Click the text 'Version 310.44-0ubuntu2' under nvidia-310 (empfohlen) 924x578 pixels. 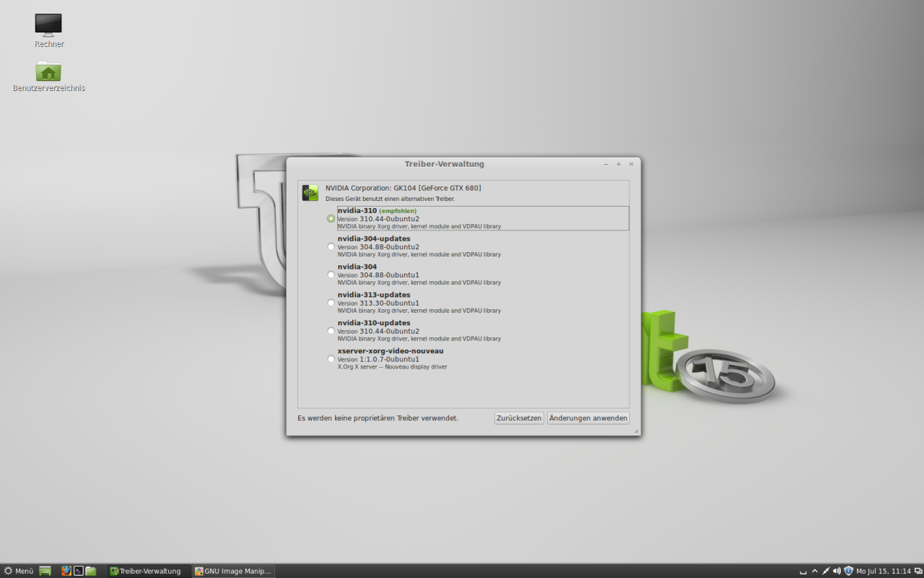[x=378, y=219]
